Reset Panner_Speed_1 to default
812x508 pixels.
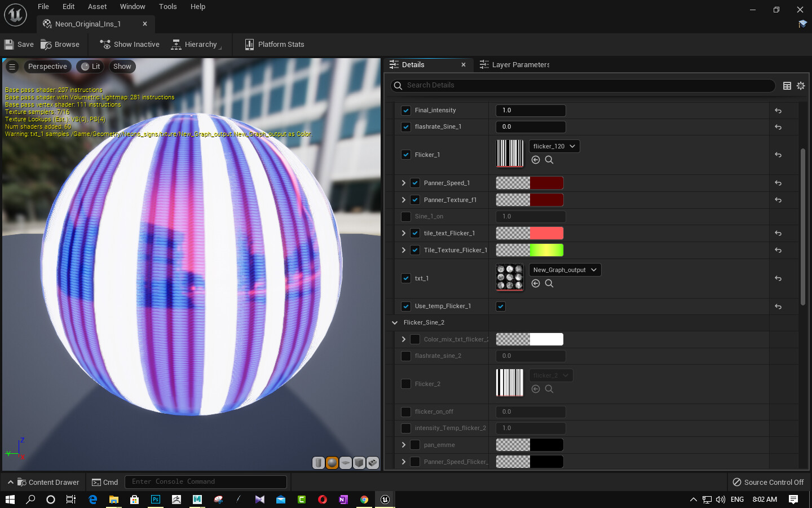pos(778,183)
